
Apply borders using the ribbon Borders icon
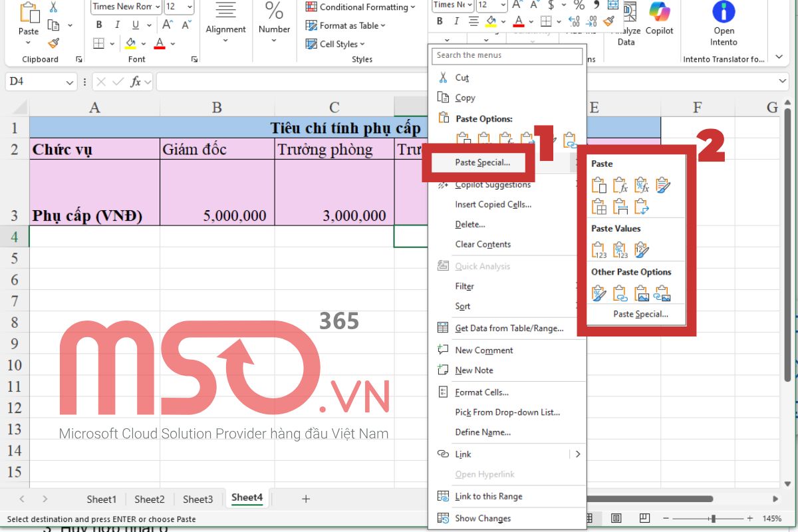pyautogui.click(x=99, y=44)
